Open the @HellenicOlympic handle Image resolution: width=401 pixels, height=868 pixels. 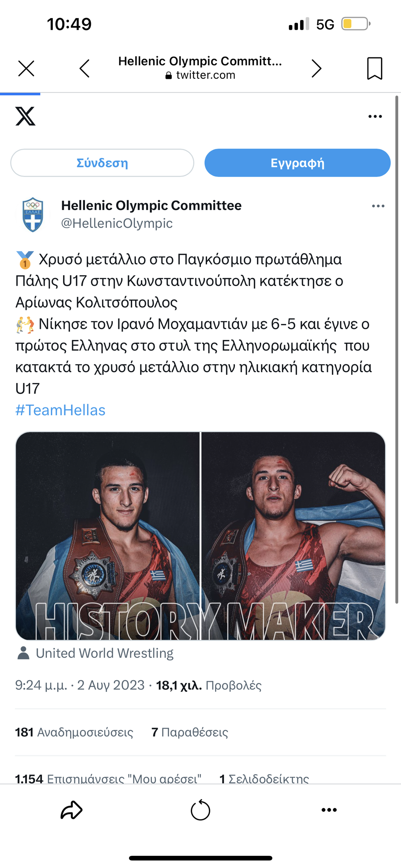tap(117, 223)
